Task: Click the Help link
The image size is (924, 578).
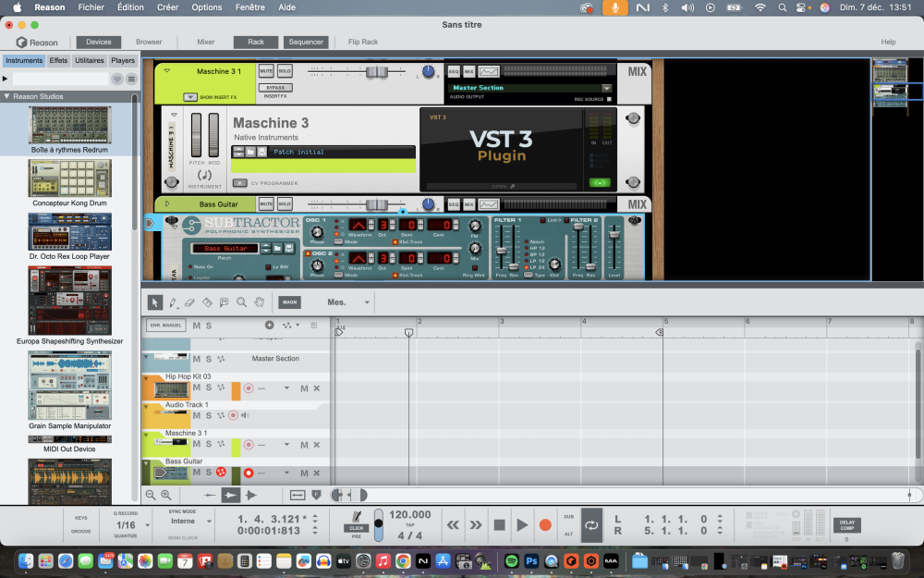Action: coord(888,42)
